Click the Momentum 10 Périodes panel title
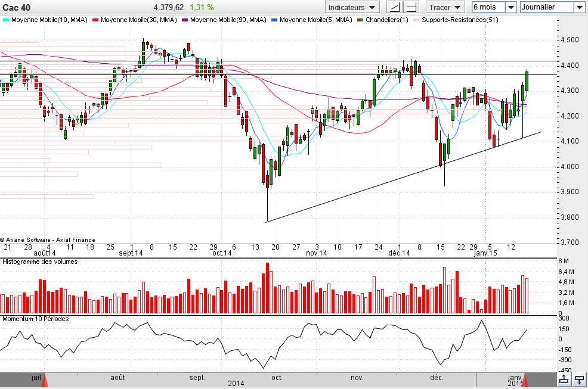 pos(36,319)
